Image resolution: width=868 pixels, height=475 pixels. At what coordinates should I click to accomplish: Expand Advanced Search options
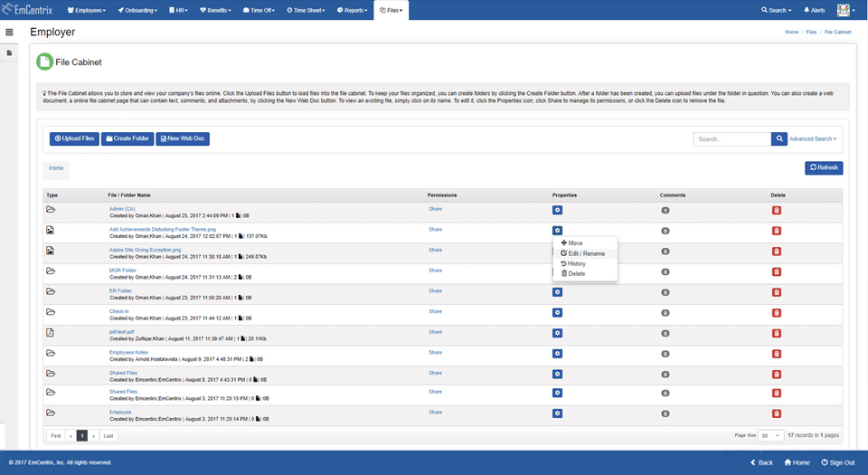(x=813, y=139)
